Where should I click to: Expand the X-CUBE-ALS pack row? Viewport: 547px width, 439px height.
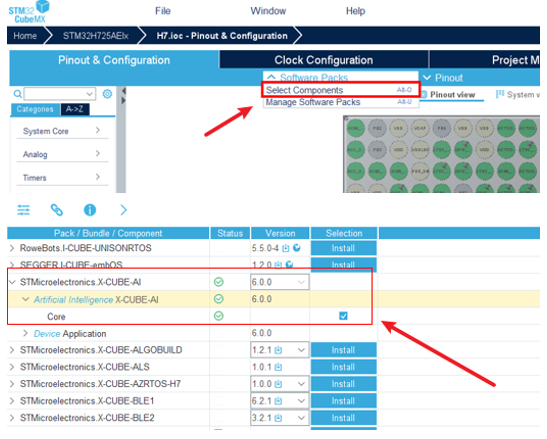coord(12,367)
